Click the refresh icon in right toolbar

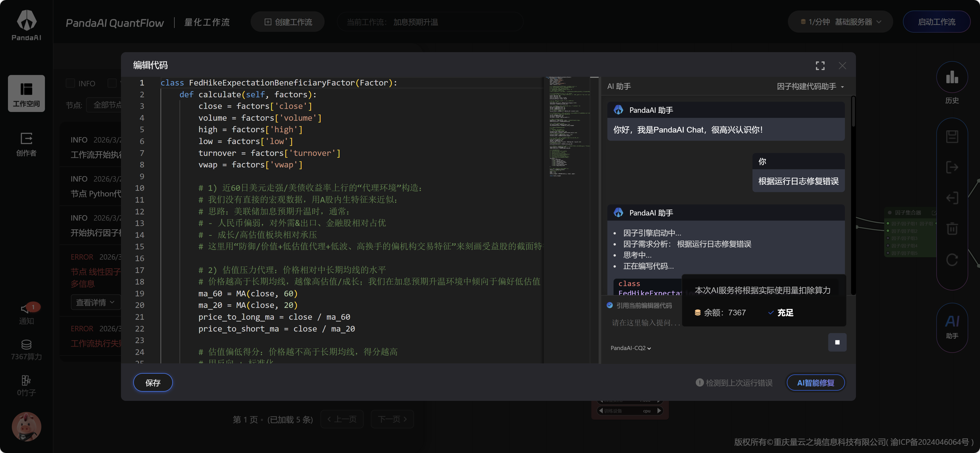tap(952, 260)
